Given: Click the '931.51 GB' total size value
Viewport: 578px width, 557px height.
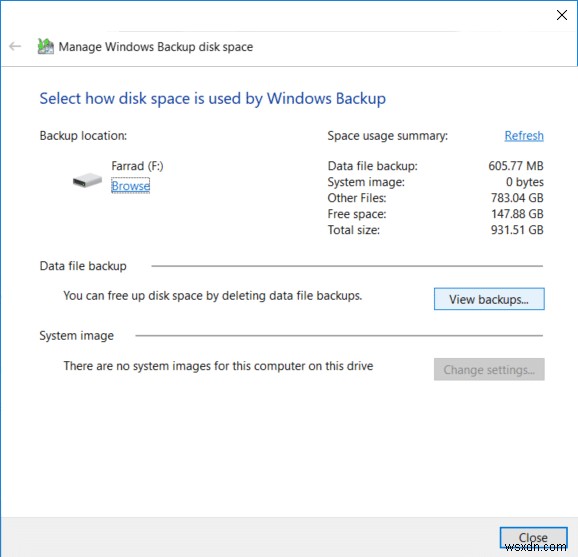Looking at the screenshot, I should coord(517,230).
